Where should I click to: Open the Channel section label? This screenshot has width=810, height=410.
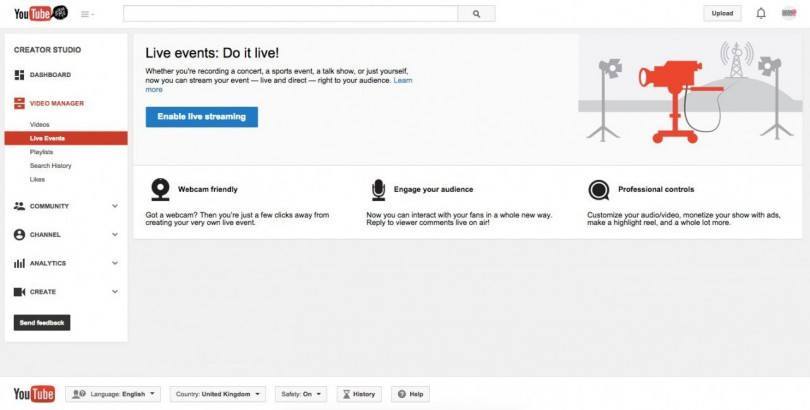tap(45, 234)
